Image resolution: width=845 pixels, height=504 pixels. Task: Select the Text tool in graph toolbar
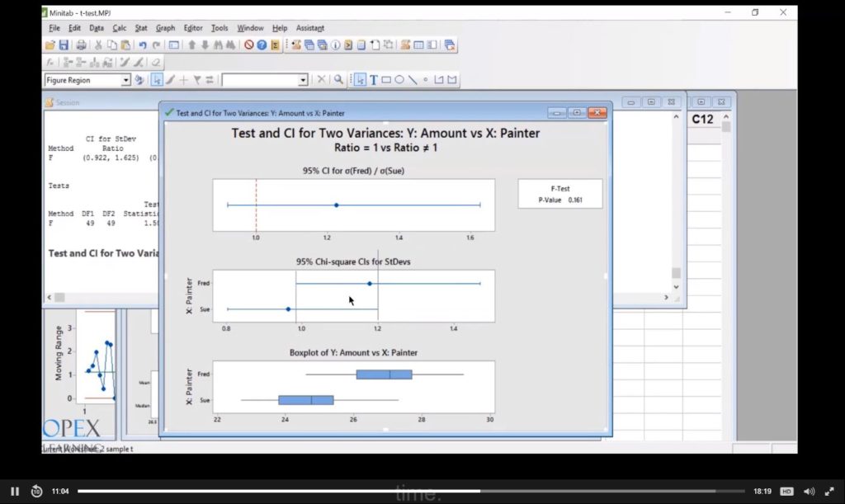click(373, 80)
